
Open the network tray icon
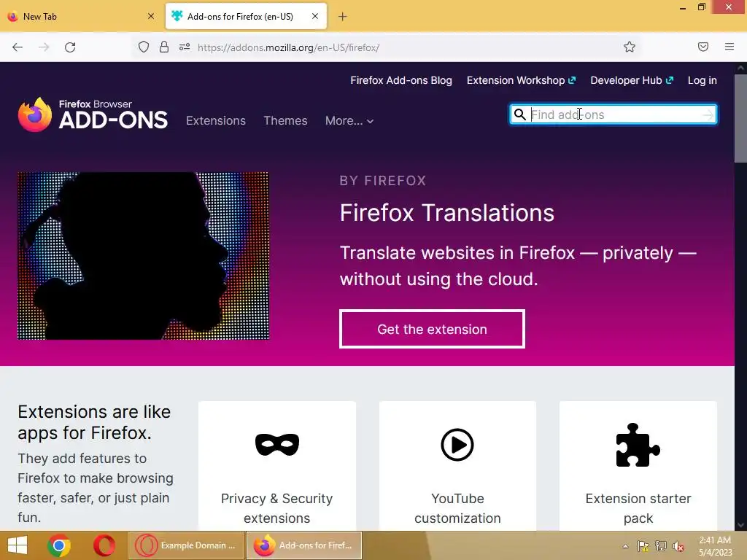pyautogui.click(x=661, y=546)
